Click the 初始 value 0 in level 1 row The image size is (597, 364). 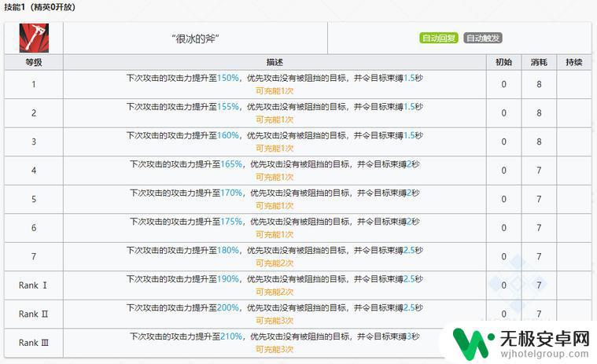pyautogui.click(x=503, y=84)
